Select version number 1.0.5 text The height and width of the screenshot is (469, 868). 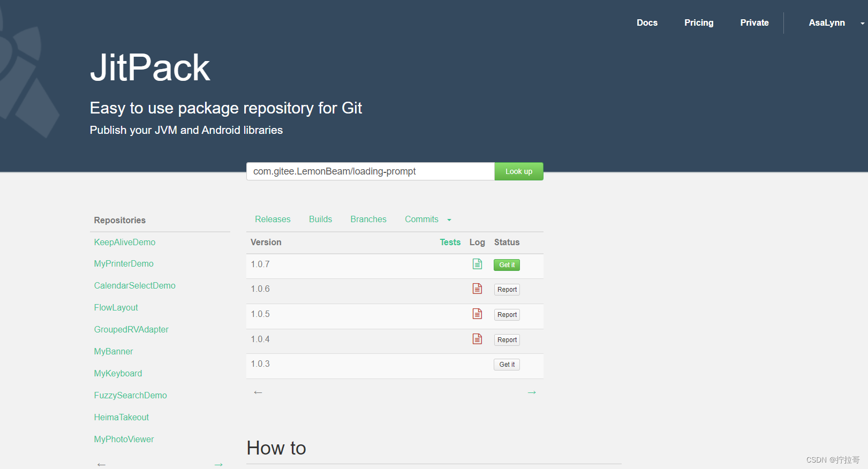coord(260,314)
